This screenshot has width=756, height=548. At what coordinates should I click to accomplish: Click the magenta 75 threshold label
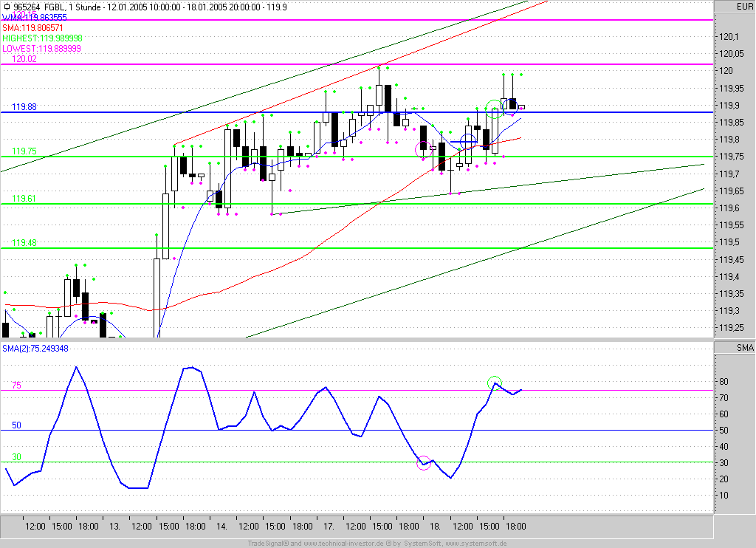pyautogui.click(x=16, y=386)
